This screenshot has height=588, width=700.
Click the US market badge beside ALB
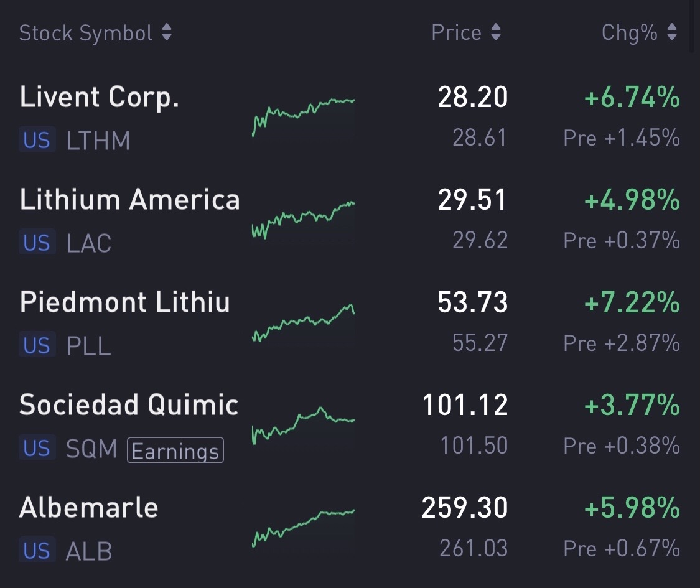[x=37, y=550]
